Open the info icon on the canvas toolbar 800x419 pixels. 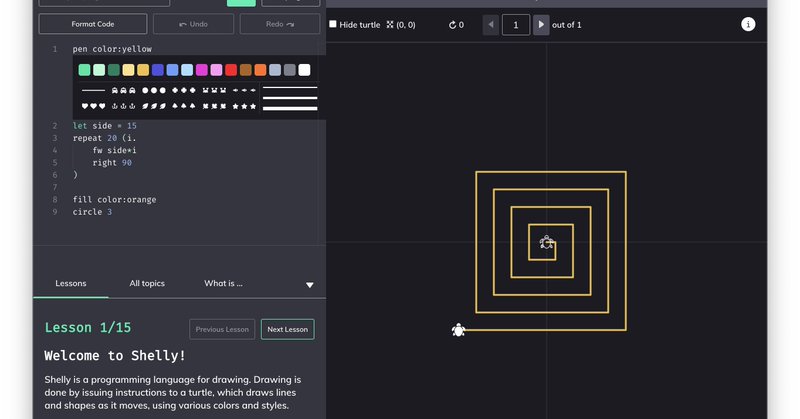747,24
